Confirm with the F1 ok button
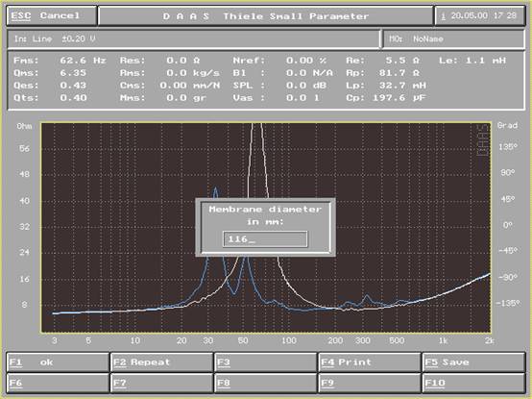The height and width of the screenshot is (399, 532). click(x=58, y=362)
